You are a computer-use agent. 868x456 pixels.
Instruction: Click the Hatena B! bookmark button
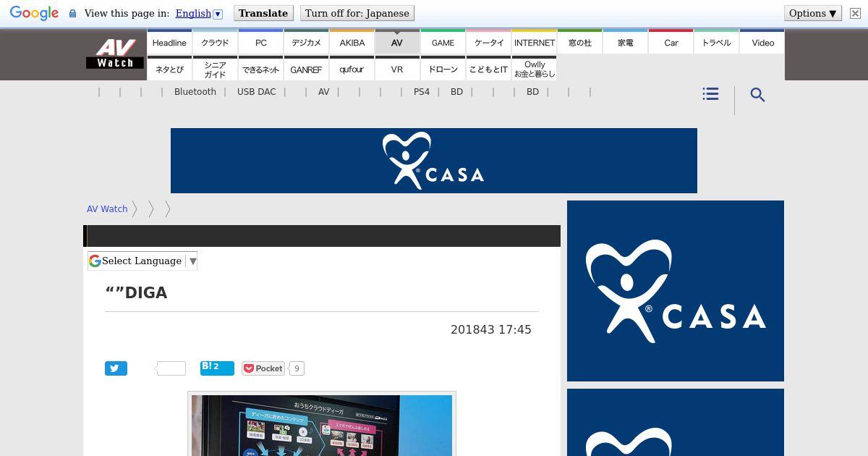point(217,368)
